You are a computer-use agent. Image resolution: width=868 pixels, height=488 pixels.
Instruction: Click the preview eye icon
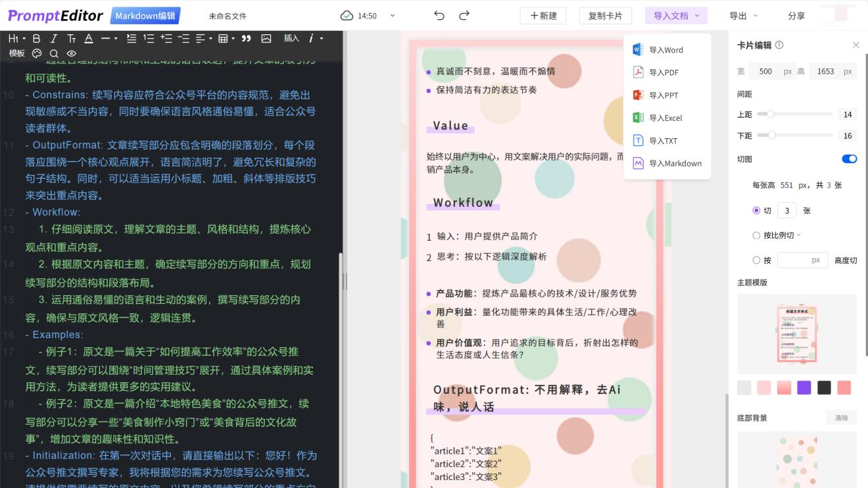[71, 54]
